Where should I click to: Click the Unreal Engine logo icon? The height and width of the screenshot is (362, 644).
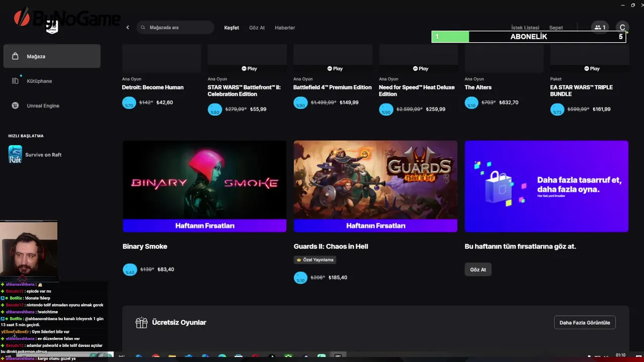(15, 106)
